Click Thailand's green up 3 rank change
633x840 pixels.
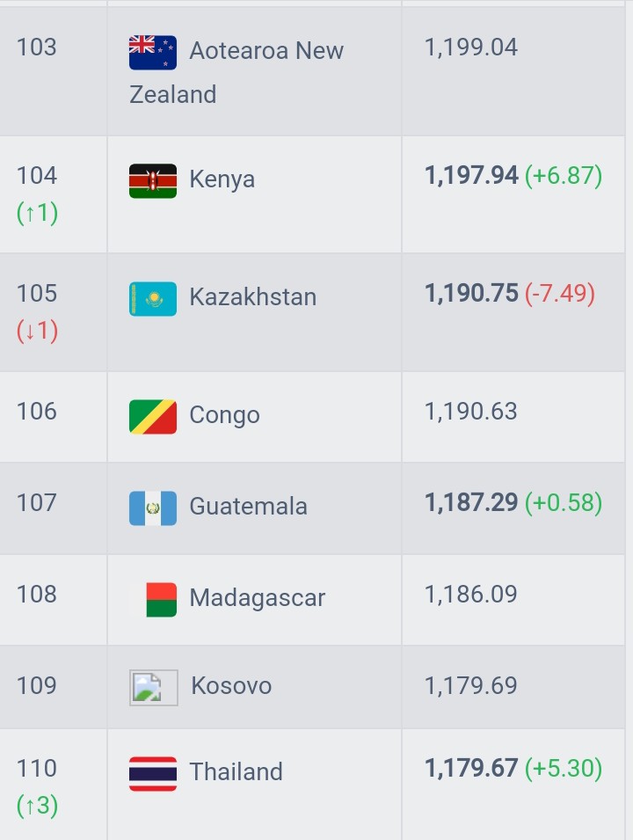[37, 805]
